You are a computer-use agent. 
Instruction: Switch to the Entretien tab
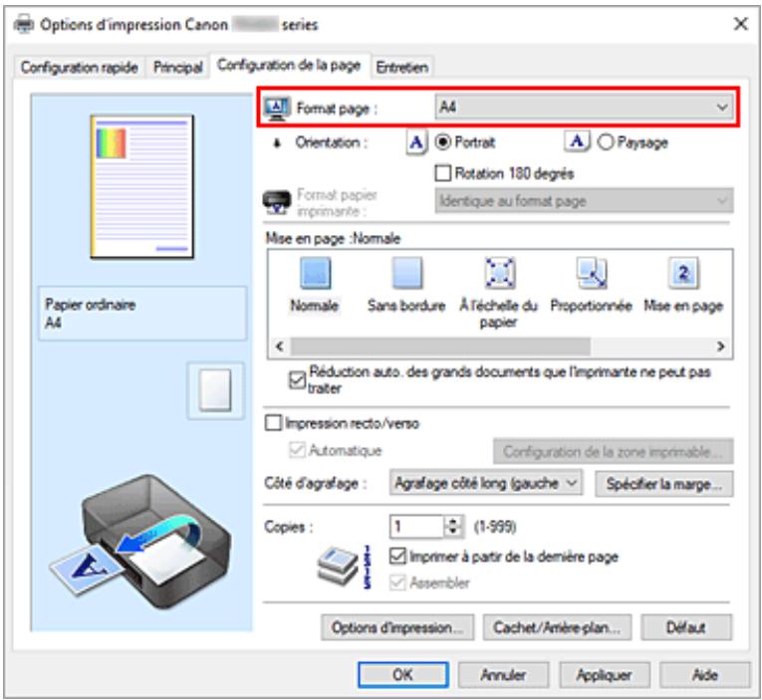click(402, 67)
